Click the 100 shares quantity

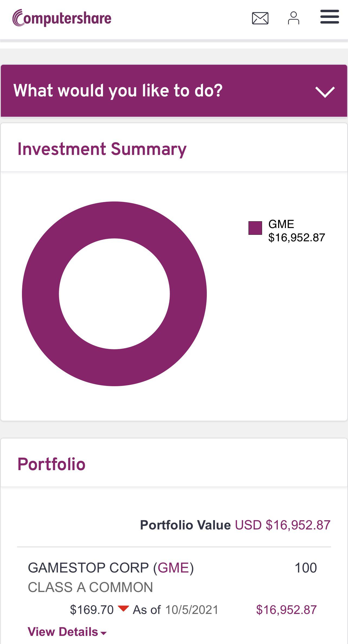[305, 568]
